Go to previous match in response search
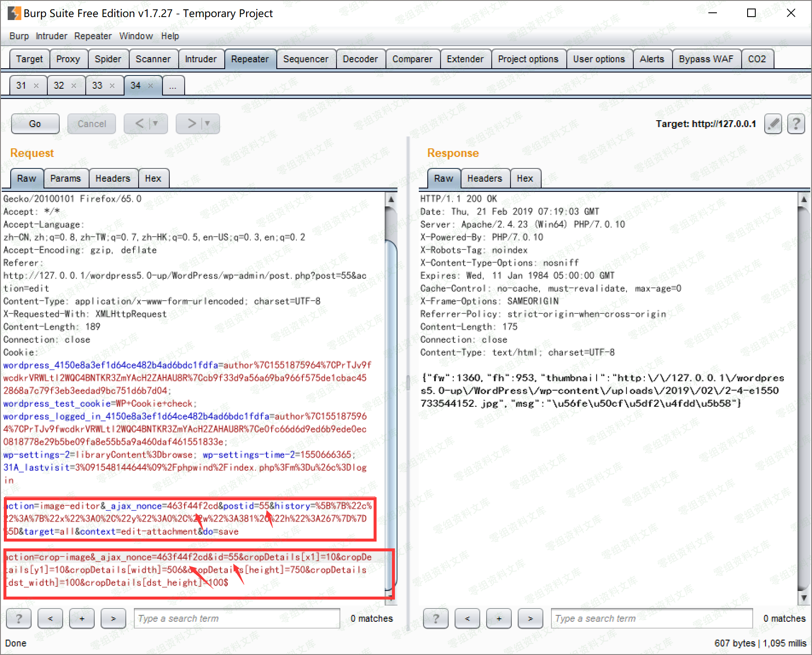This screenshot has width=812, height=655. coord(467,618)
